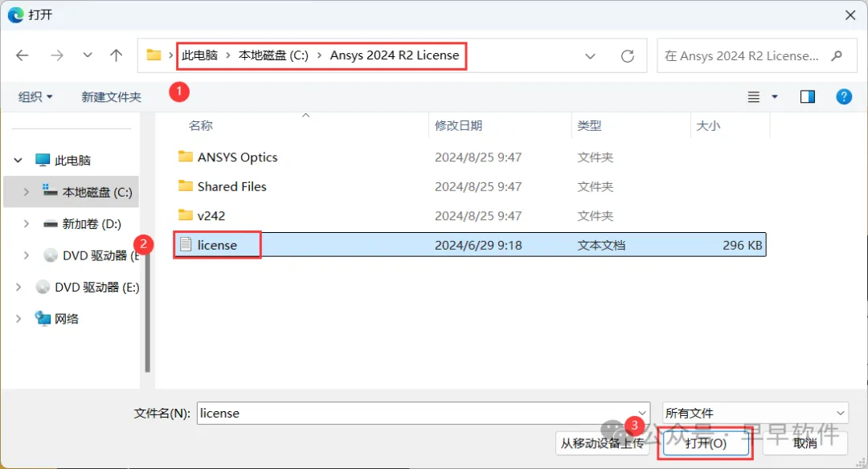The image size is (868, 469).
Task: Expand the 新加卷 (D:) tree node
Action: pos(26,223)
